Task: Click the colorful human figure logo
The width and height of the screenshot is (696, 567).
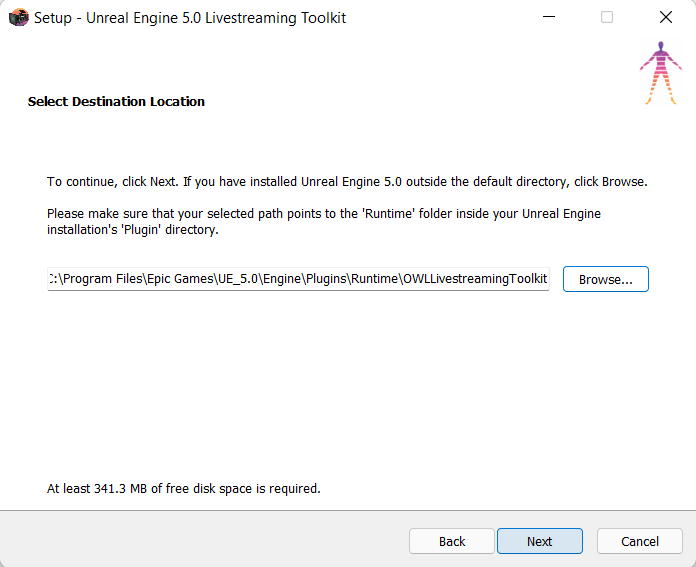Action: click(x=660, y=73)
